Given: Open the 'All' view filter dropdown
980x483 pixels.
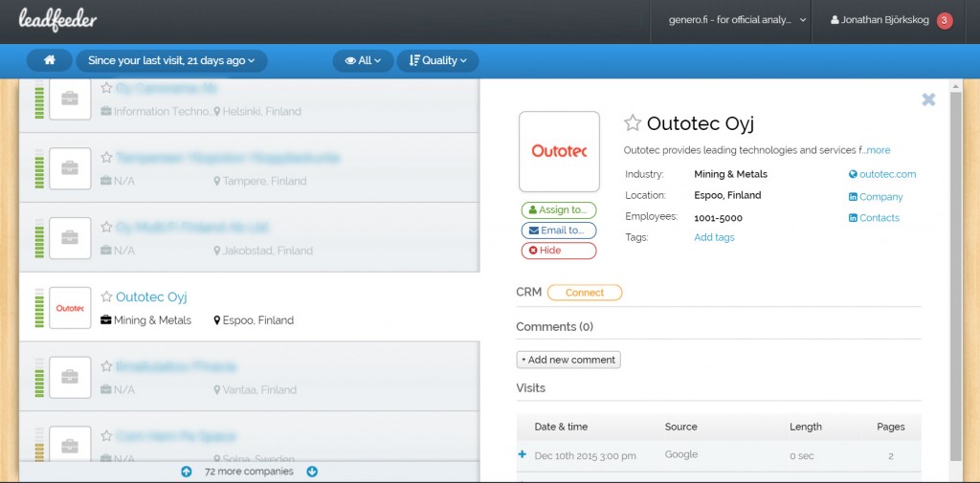Looking at the screenshot, I should pos(363,60).
